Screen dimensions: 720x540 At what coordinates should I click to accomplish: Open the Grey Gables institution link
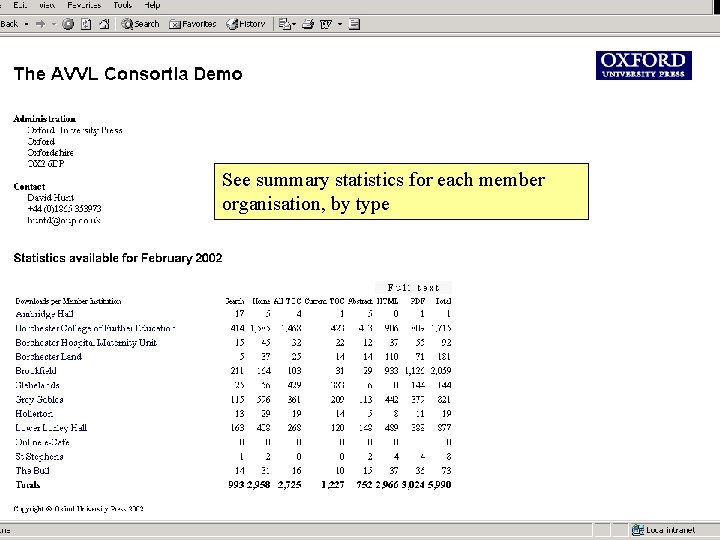point(39,399)
